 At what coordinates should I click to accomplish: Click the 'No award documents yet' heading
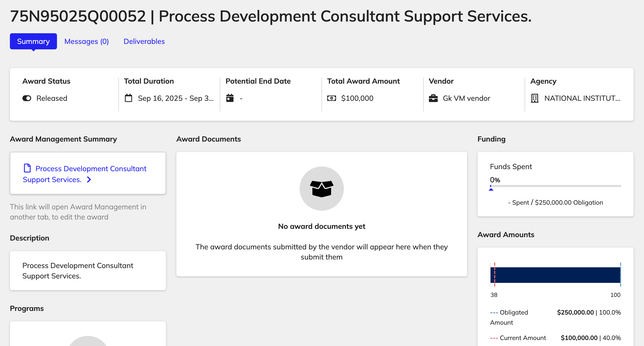pos(322,226)
